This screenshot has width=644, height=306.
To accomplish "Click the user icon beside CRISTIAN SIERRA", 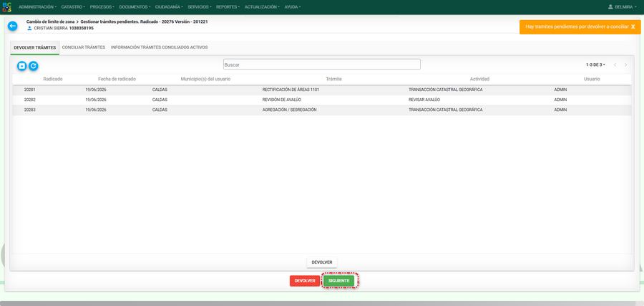I will [x=29, y=29].
